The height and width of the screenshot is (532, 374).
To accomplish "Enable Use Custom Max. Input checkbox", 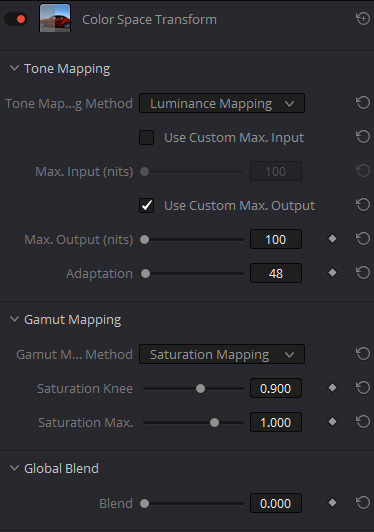I will [147, 137].
